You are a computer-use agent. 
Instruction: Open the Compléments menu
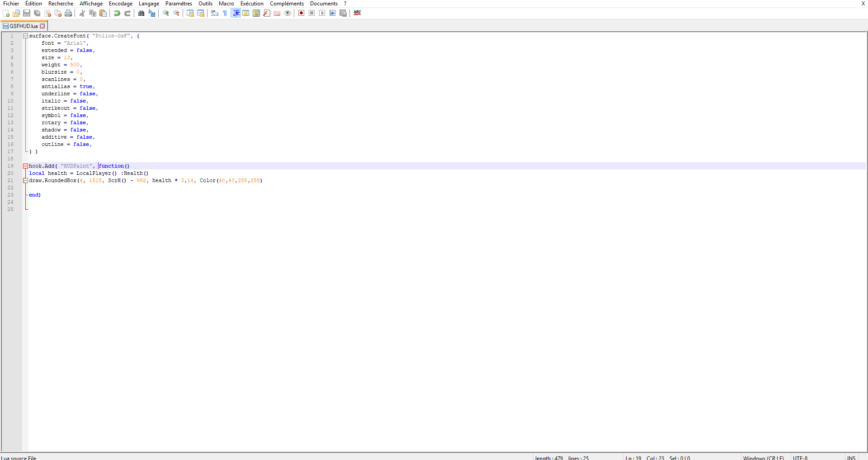(x=287, y=4)
